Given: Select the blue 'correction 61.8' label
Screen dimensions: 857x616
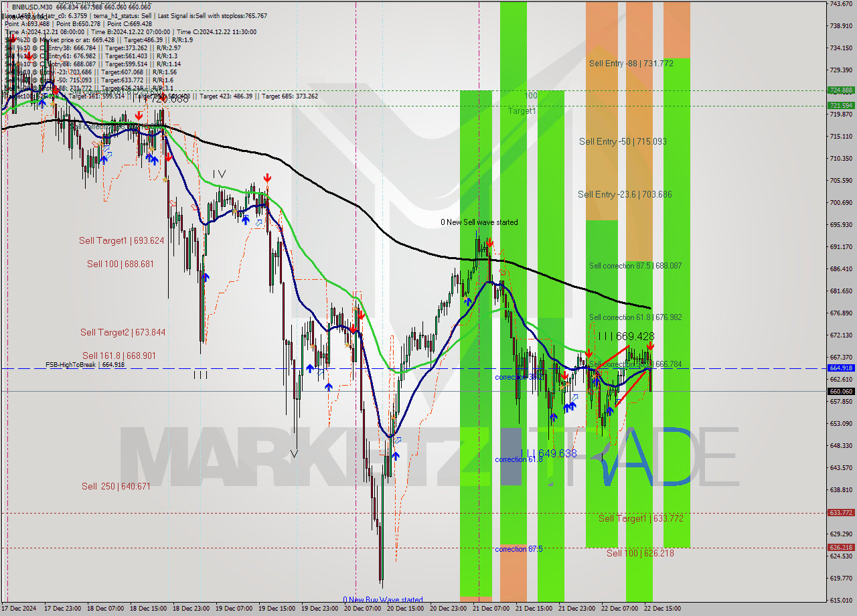Looking at the screenshot, I should (519, 459).
